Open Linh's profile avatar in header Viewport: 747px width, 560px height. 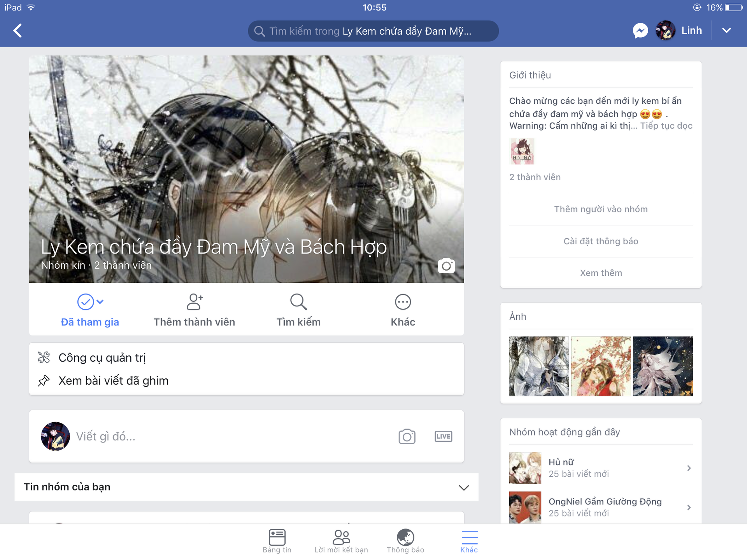pos(665,31)
